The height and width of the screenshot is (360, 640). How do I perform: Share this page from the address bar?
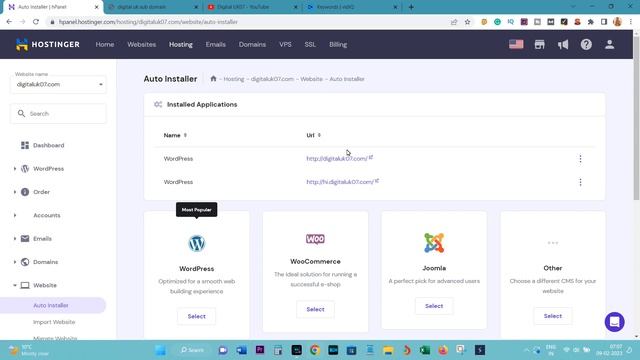[454, 22]
